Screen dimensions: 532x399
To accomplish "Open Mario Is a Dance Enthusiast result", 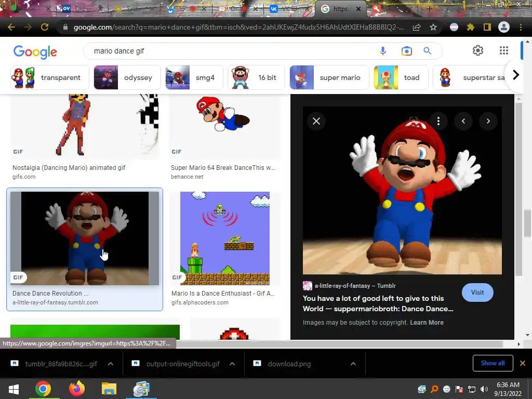I will point(223,294).
